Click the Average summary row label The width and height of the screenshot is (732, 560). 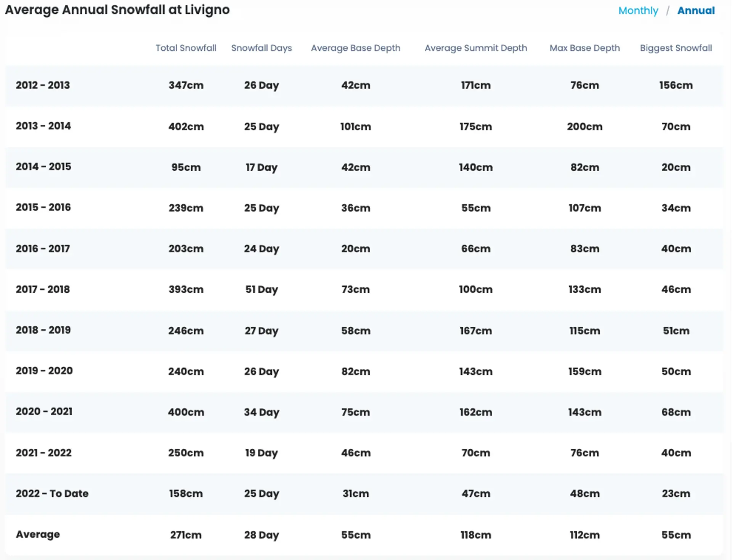click(x=38, y=534)
